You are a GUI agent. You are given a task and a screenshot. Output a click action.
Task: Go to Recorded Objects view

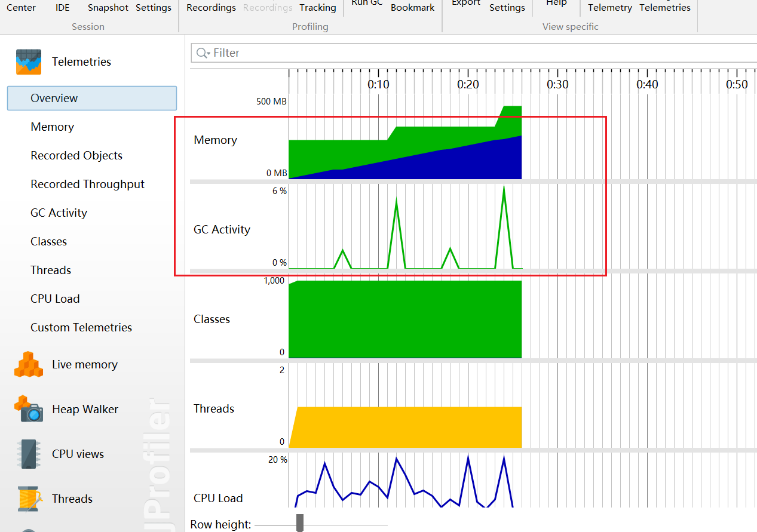(x=76, y=156)
